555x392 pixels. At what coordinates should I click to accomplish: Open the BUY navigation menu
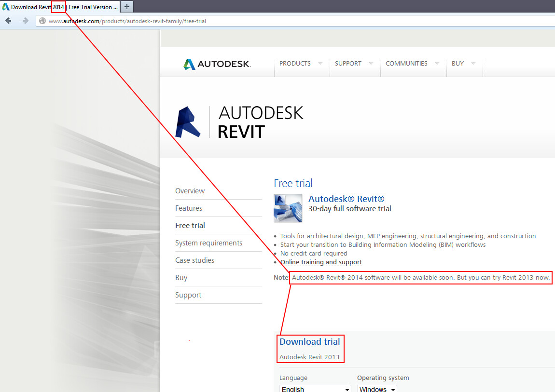(458, 63)
